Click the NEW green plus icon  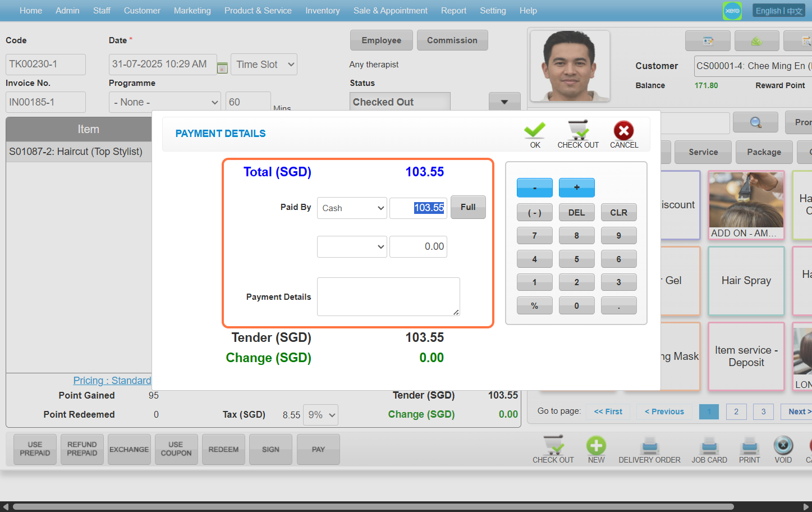[x=596, y=446]
